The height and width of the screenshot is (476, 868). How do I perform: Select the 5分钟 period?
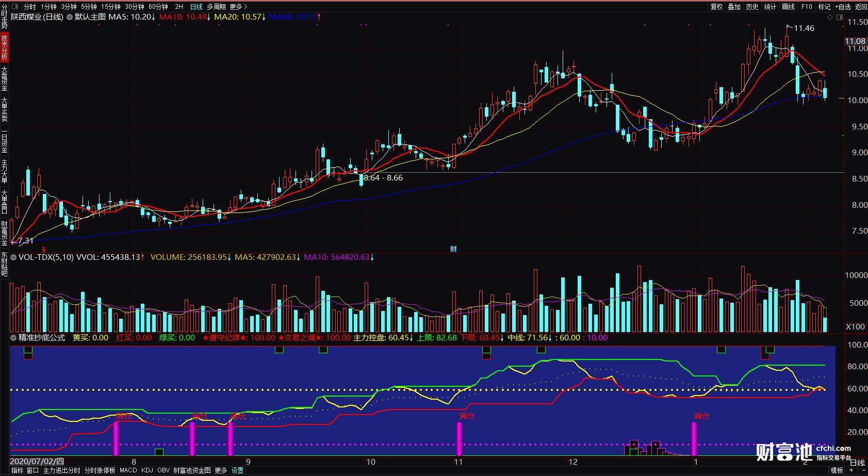89,7
